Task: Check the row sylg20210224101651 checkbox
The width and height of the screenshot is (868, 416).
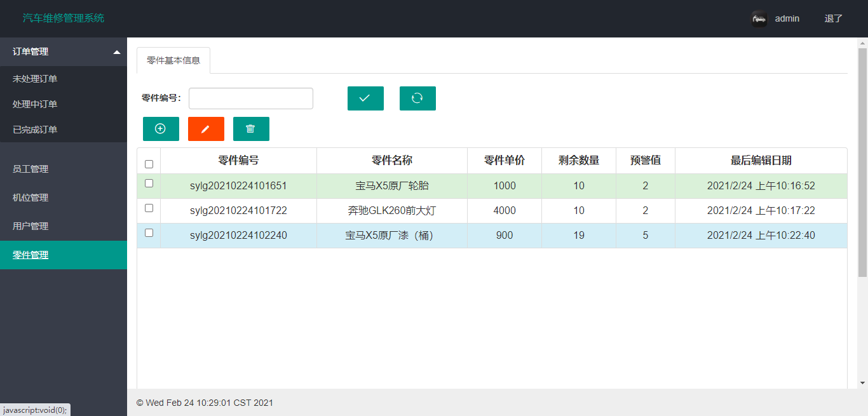Action: pyautogui.click(x=149, y=183)
